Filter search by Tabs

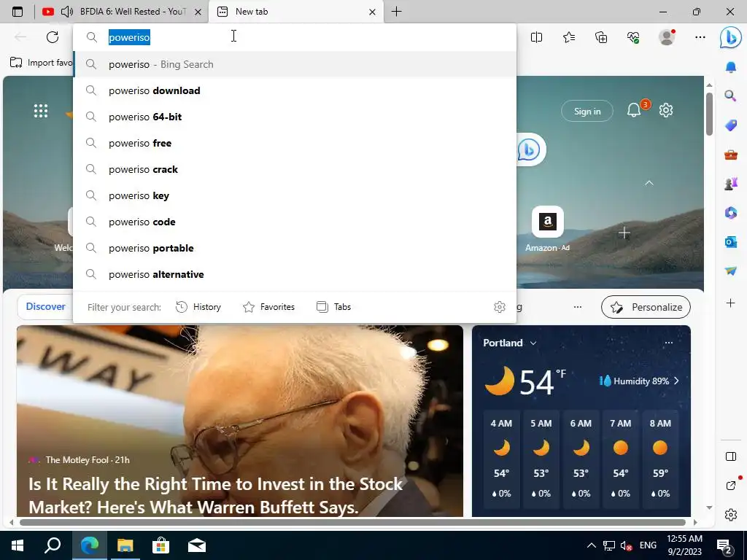point(334,307)
